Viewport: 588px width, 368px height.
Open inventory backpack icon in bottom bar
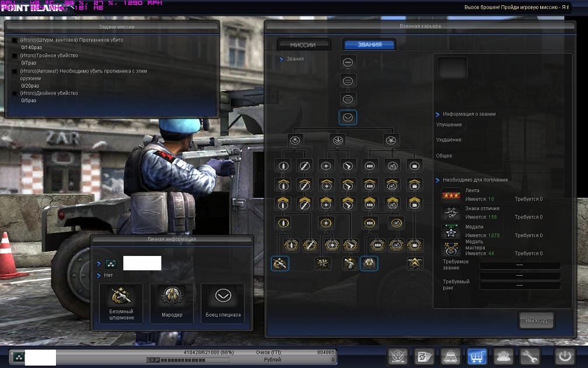pos(450,356)
